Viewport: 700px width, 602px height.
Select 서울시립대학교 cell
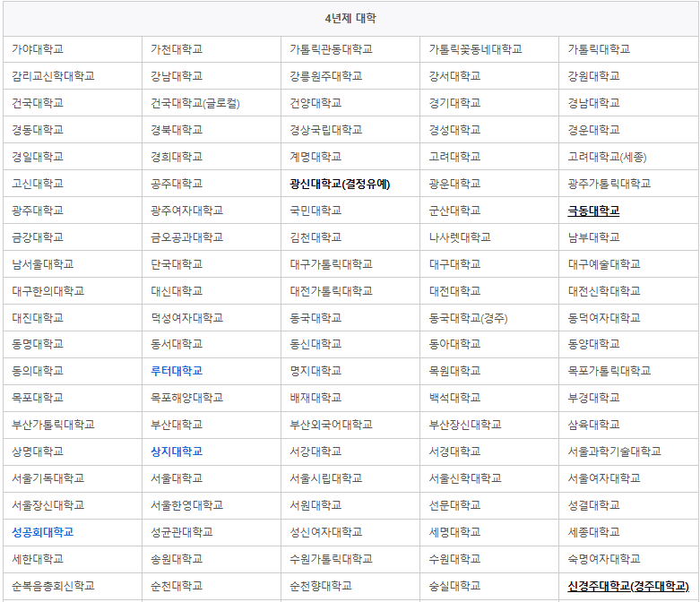[x=350, y=478]
